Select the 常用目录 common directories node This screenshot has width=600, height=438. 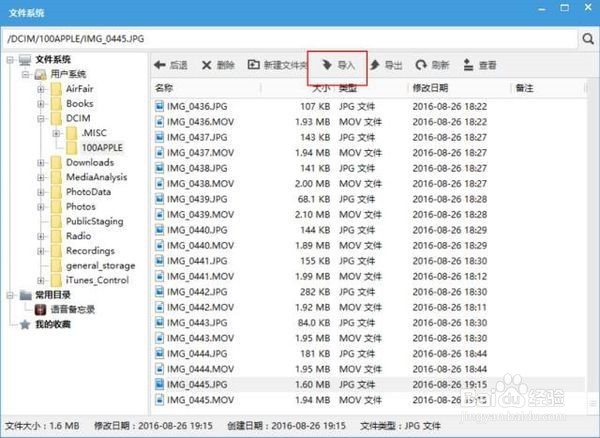(x=53, y=295)
